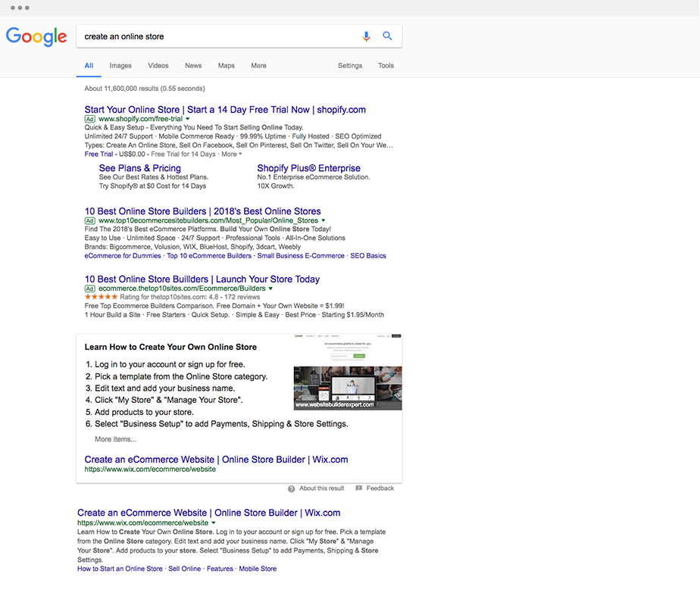Open the Shopify 14 Day Free Trial ad title
The width and height of the screenshot is (700, 602).
click(x=225, y=110)
